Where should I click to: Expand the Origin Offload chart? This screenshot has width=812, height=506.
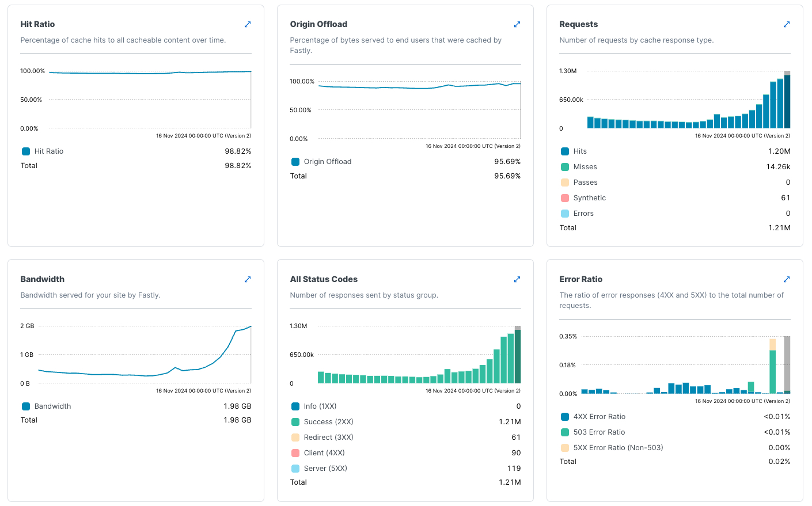point(517,24)
